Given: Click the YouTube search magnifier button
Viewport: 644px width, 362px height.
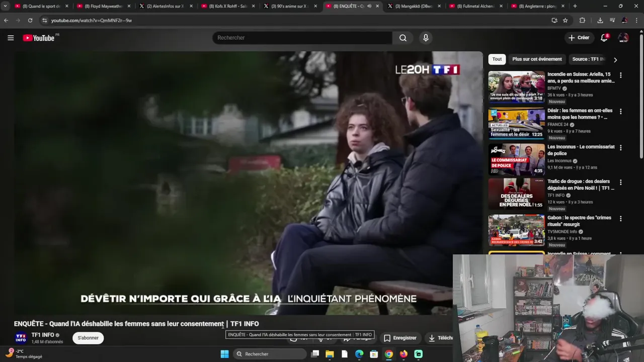Looking at the screenshot, I should [403, 38].
